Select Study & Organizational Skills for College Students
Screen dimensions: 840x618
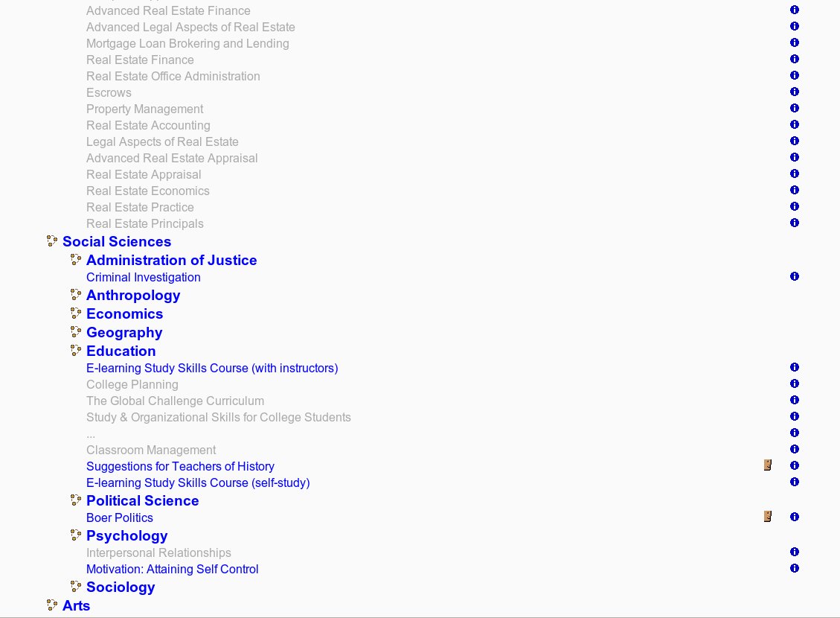click(219, 418)
